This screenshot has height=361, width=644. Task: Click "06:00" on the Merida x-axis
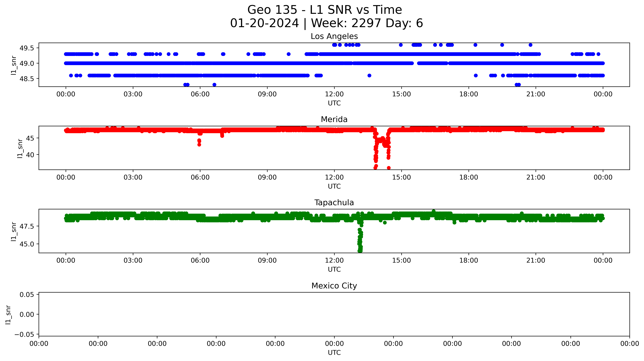tap(200, 177)
